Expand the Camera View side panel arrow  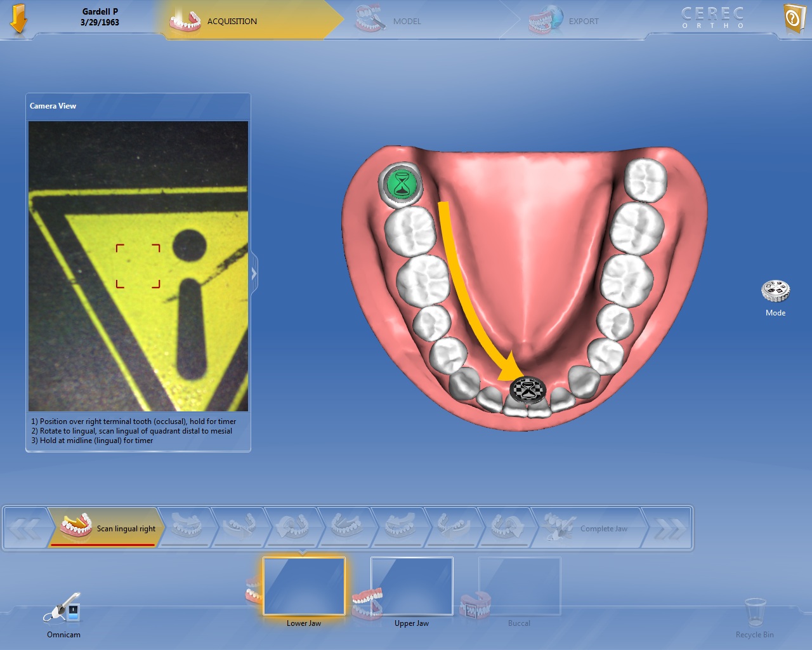coord(254,274)
